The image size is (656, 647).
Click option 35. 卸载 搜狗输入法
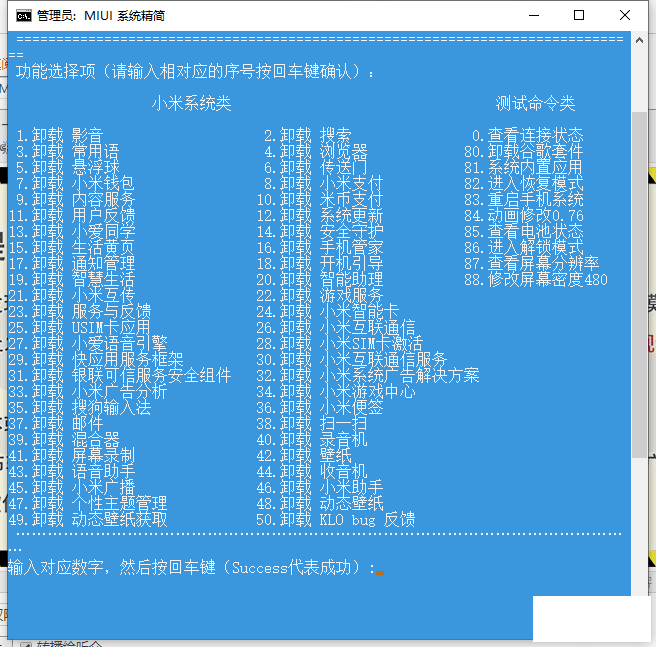[80, 407]
